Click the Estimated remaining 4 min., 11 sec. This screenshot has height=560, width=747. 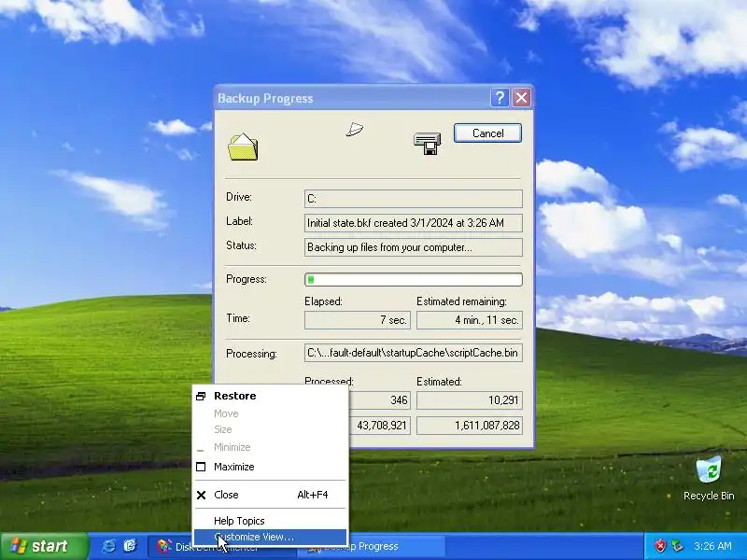470,320
